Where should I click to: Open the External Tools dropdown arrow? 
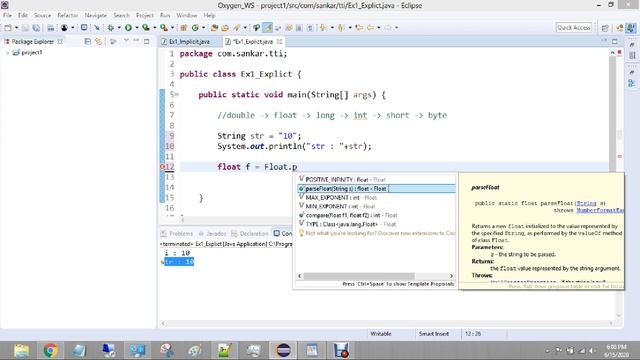pyautogui.click(x=173, y=28)
